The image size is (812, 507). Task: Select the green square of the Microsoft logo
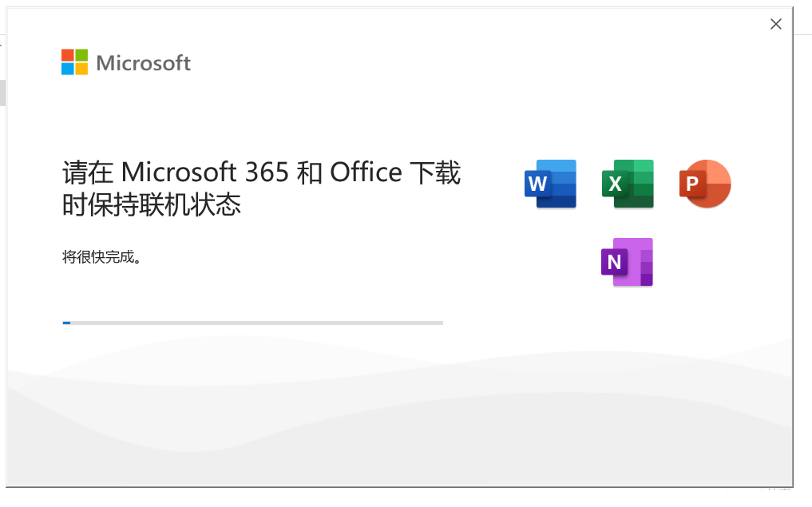point(81,55)
